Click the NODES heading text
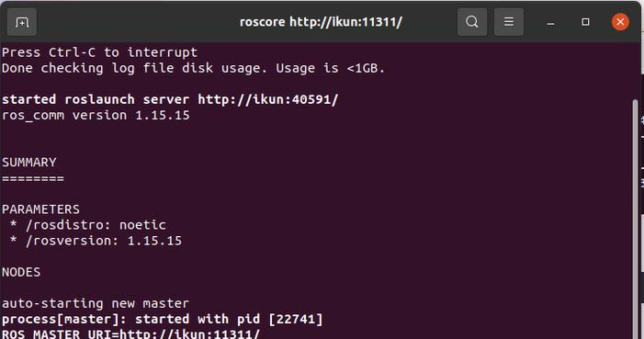644x339 pixels. point(21,272)
